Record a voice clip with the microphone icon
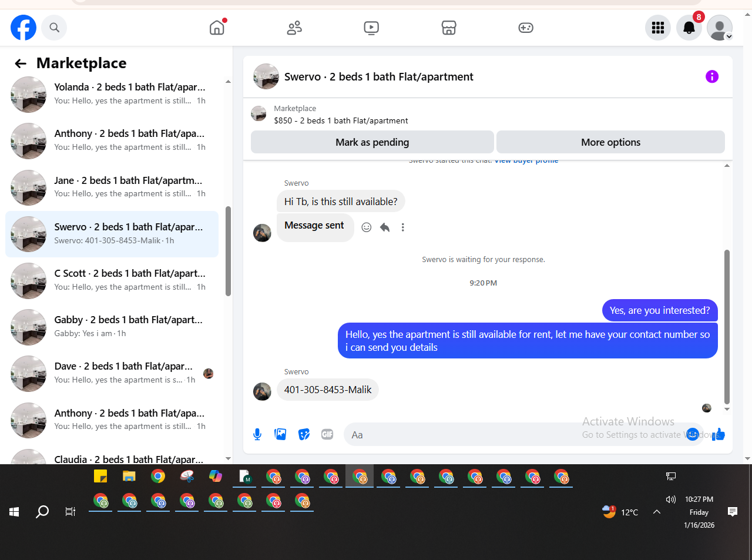 (257, 434)
